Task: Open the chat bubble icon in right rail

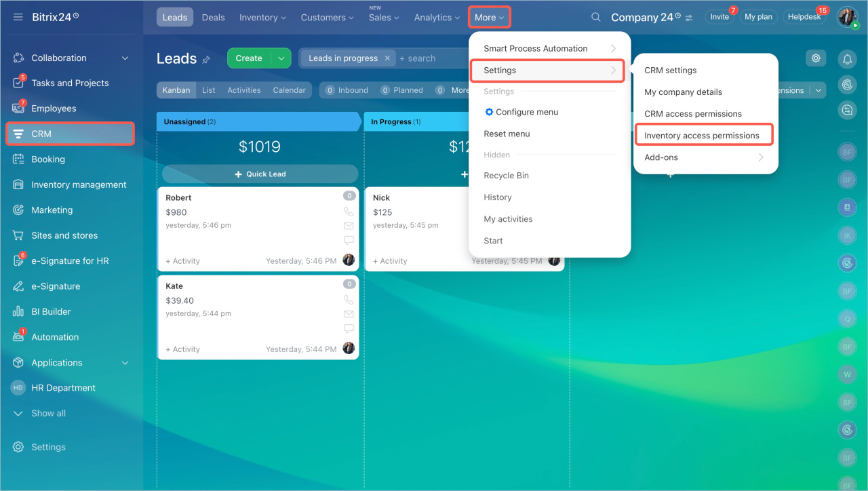Action: tap(847, 109)
